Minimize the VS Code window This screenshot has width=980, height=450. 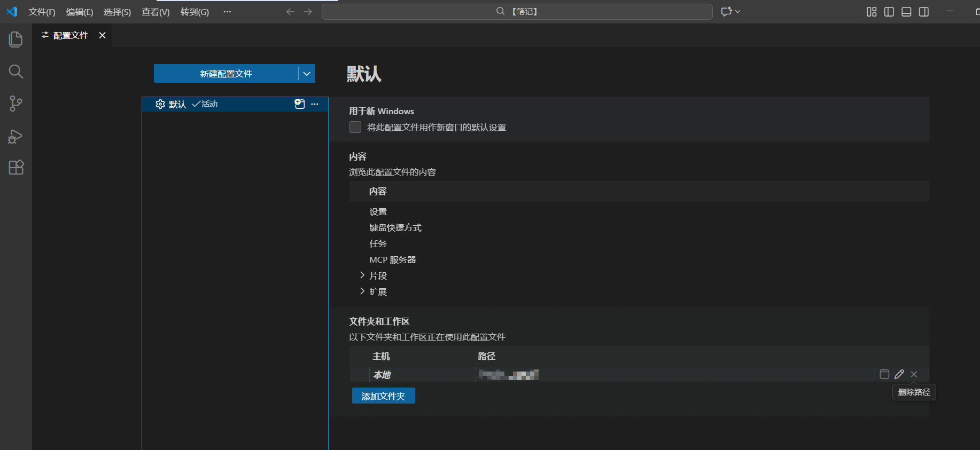click(x=950, y=12)
